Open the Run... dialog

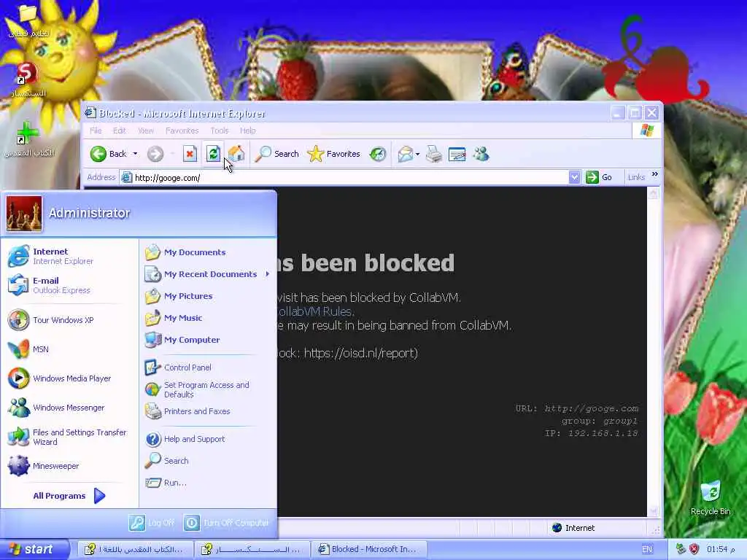click(208, 483)
